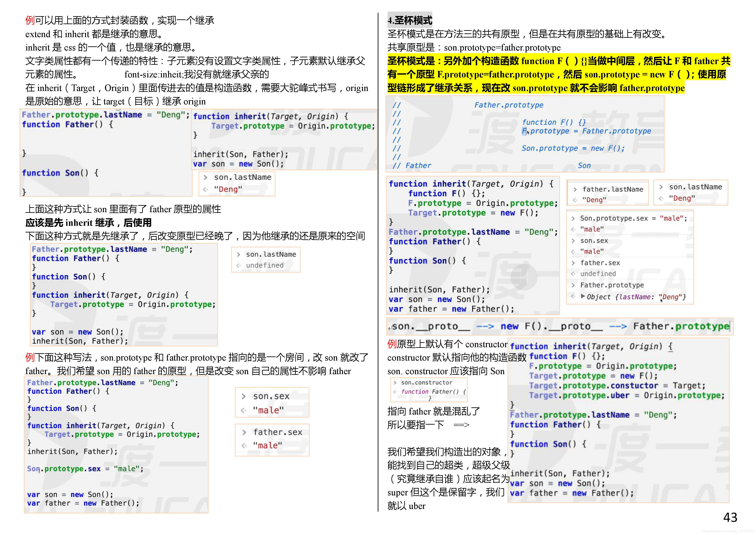The height and width of the screenshot is (535, 756).
Task: Click the red 例 before 下面这种写法
Action: pos(30,358)
